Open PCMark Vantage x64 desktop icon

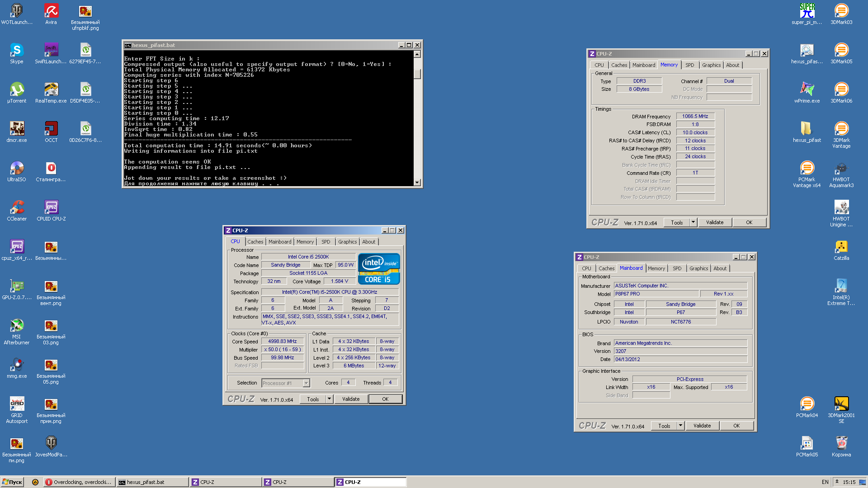[807, 174]
